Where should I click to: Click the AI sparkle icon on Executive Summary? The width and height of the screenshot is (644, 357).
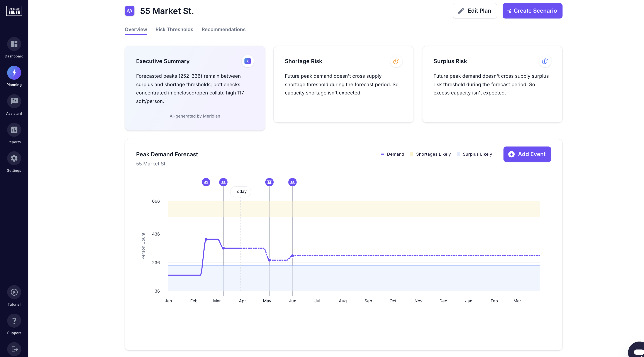pos(247,61)
